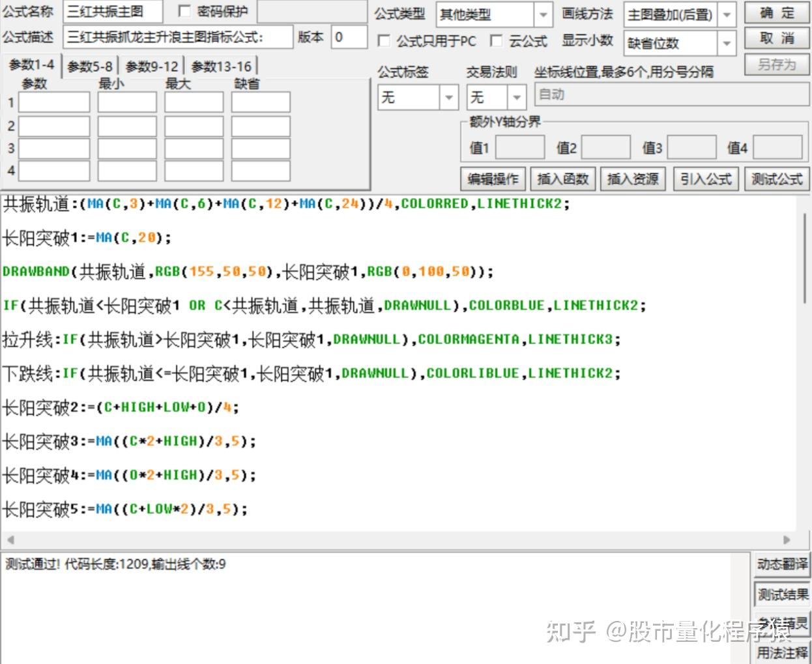Click the 长阳突破2 code line

click(121, 407)
